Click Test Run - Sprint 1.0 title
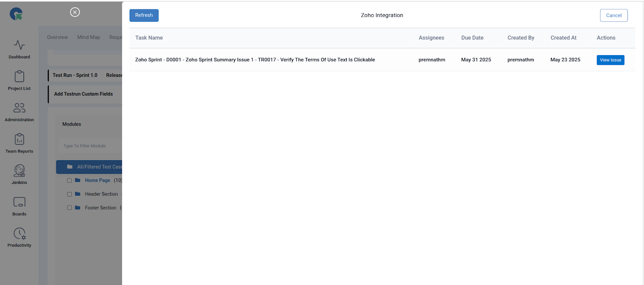 [75, 75]
